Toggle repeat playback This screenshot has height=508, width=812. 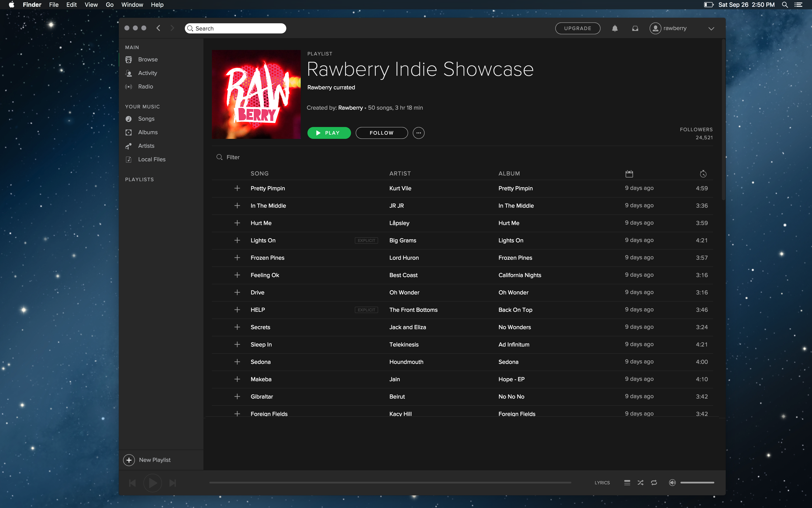click(x=654, y=482)
